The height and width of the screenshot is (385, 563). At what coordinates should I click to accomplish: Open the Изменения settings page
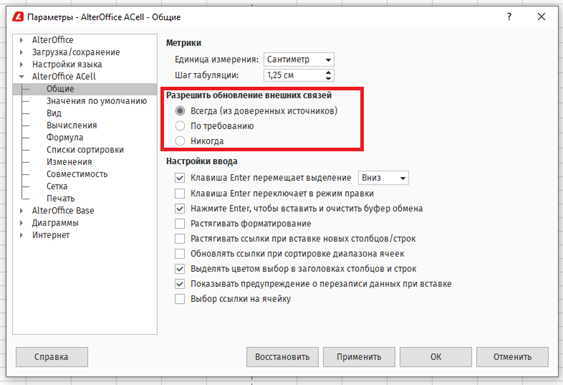point(69,162)
